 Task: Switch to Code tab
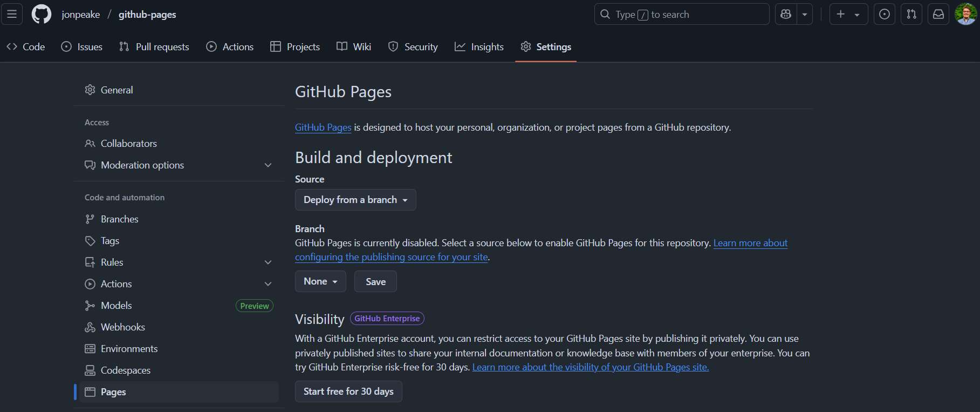click(26, 47)
